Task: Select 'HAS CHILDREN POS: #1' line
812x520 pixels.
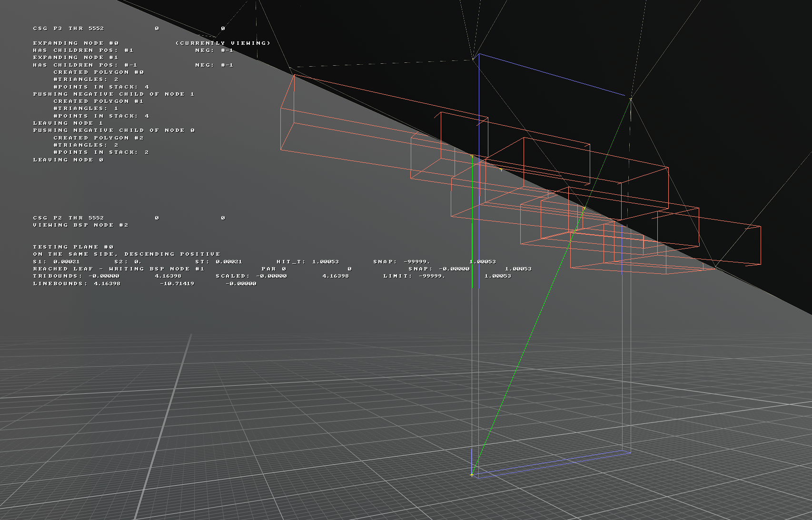Action: 83,50
